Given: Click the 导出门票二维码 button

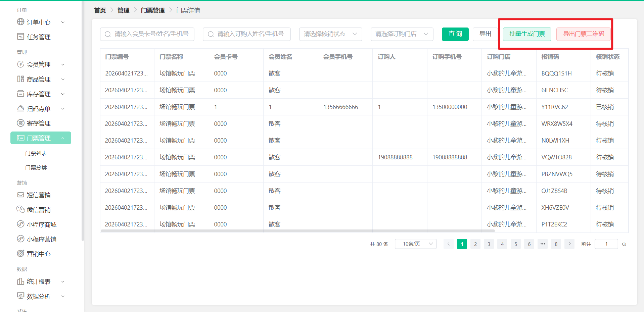Looking at the screenshot, I should point(583,34).
